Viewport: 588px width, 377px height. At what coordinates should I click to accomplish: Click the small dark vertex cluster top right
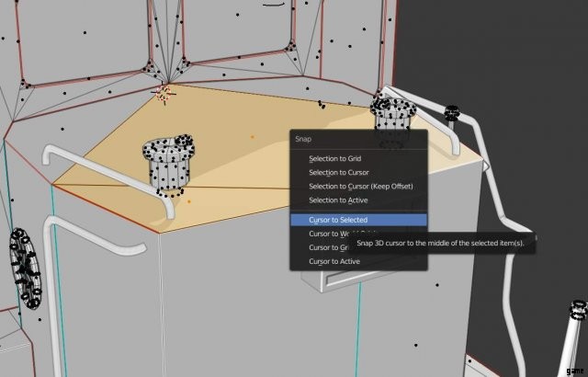(452, 114)
